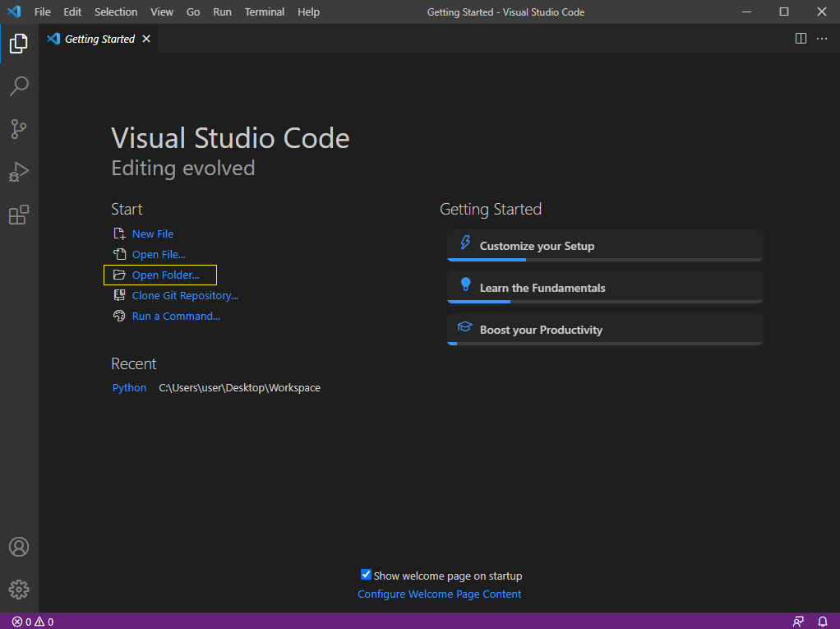Open the Learn the Fundamentals walkthrough
Viewport: 840px width, 629px height.
(605, 287)
